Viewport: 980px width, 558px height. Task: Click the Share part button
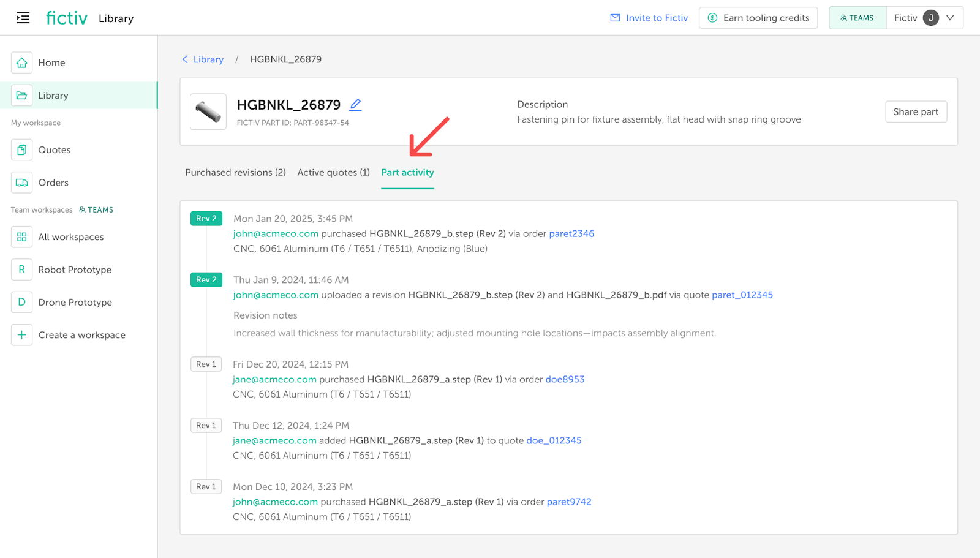(x=916, y=112)
